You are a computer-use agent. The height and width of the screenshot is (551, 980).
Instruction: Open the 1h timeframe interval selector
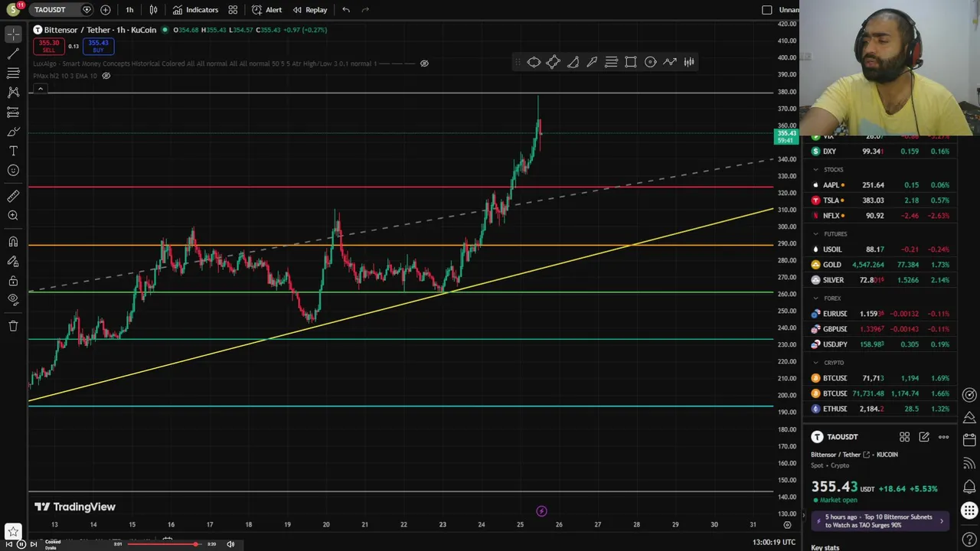coord(129,10)
